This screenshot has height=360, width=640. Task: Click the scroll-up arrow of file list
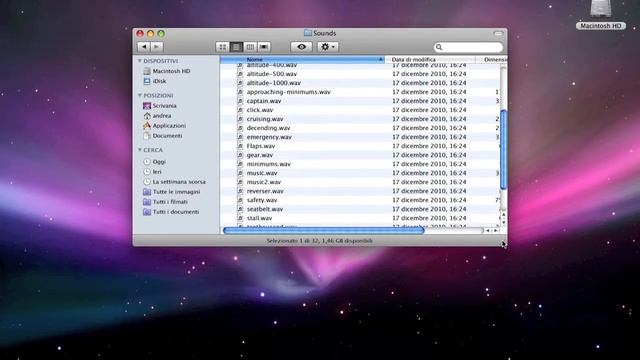[x=504, y=214]
